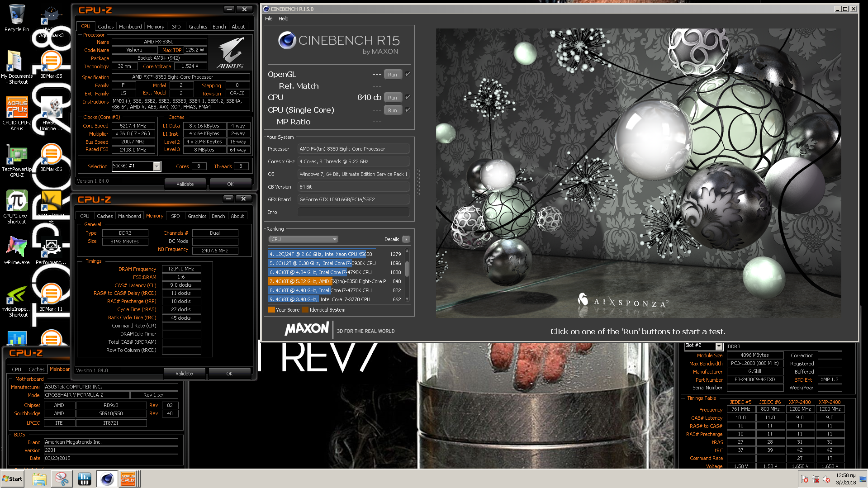Open nvidiaInspector shortcut icon

tap(17, 301)
